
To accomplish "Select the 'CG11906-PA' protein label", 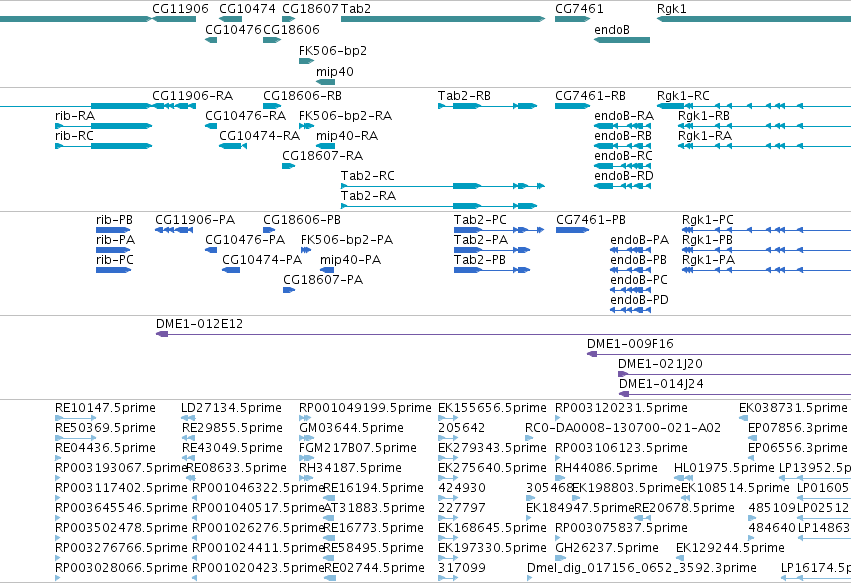I will [x=195, y=220].
